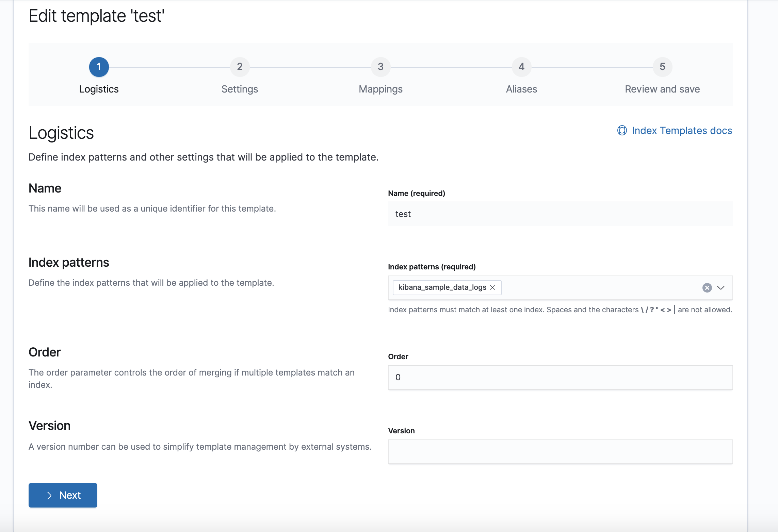Image resolution: width=778 pixels, height=532 pixels.
Task: Open Index Templates docs link
Action: coord(682,131)
